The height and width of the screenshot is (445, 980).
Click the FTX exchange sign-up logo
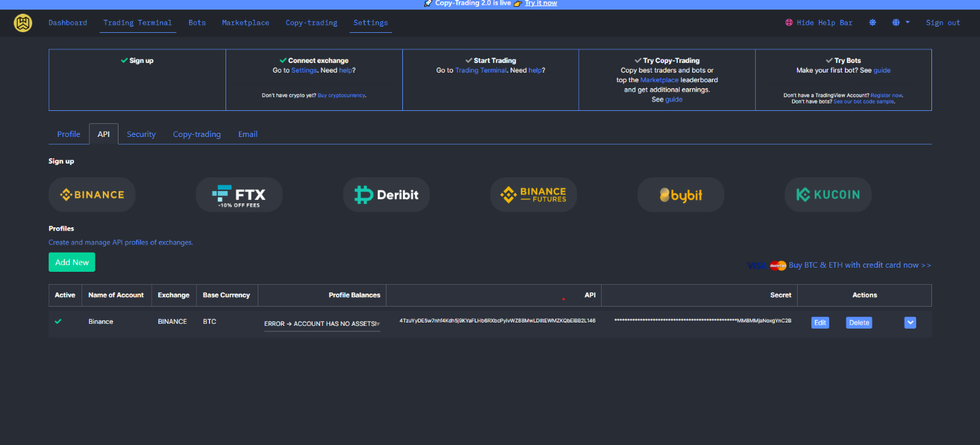pos(239,194)
